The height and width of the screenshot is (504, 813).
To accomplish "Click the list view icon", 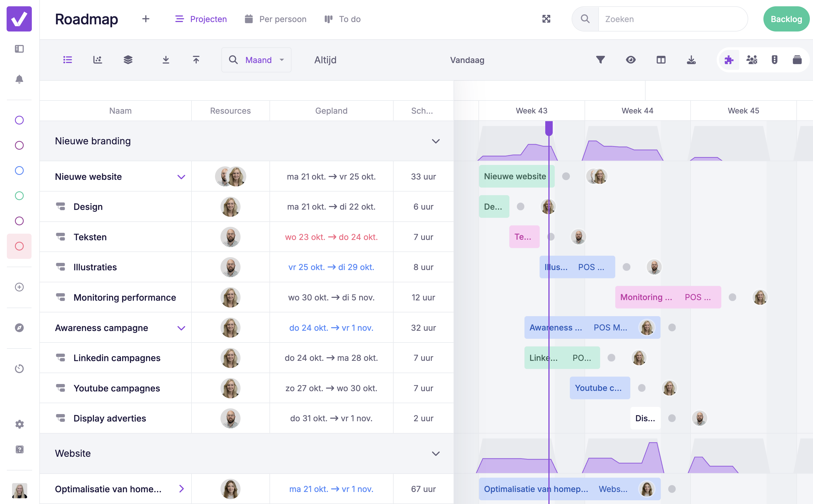I will pos(67,59).
